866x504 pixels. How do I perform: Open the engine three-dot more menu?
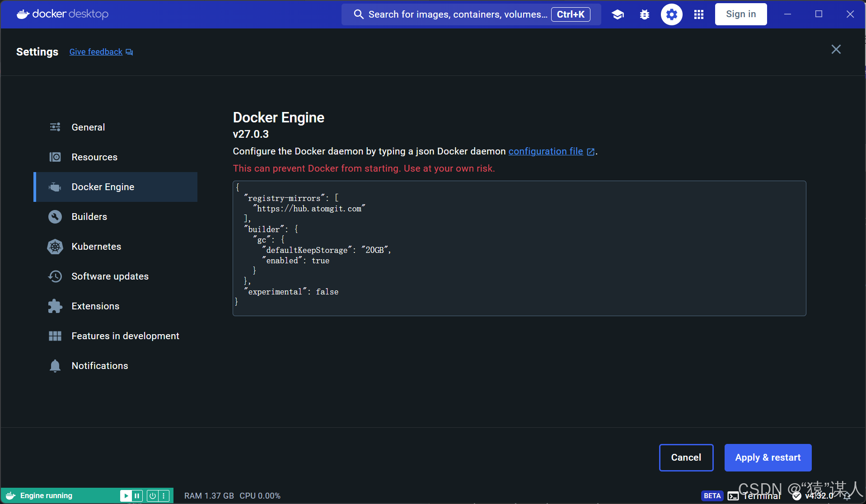(x=164, y=496)
